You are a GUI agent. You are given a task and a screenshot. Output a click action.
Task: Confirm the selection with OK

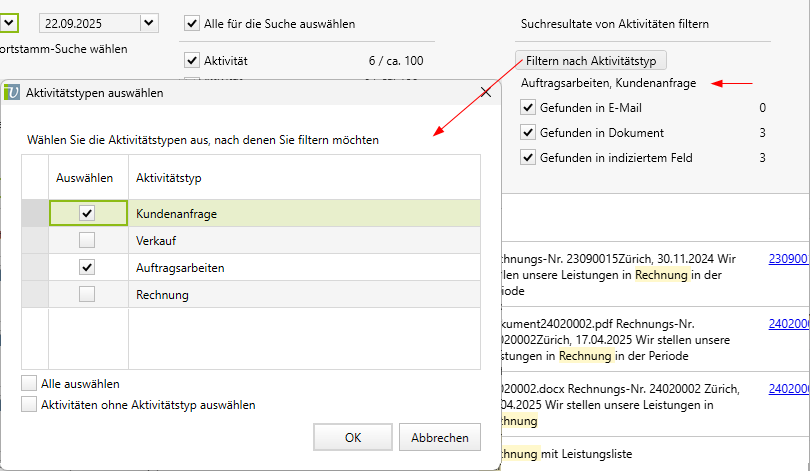coord(353,437)
